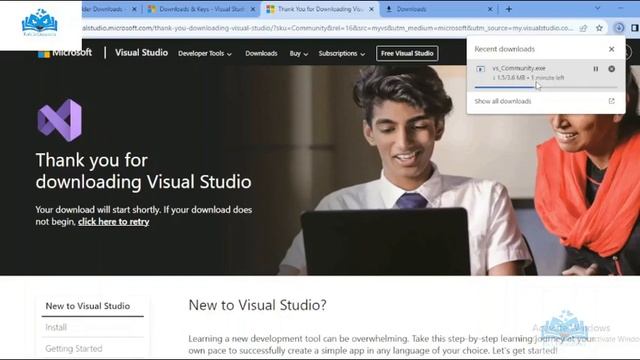Expand the Developer Tools menu
This screenshot has width=640, height=360.
pyautogui.click(x=204, y=53)
